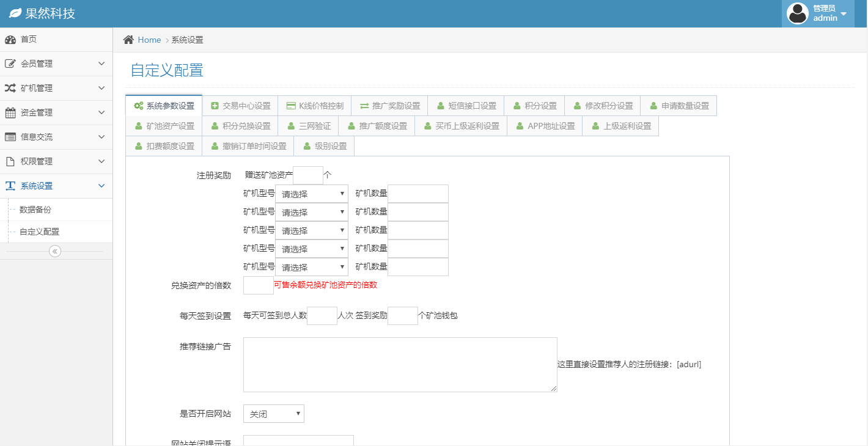Click the [adurl] registration link note
The image size is (868, 446).
click(x=630, y=364)
